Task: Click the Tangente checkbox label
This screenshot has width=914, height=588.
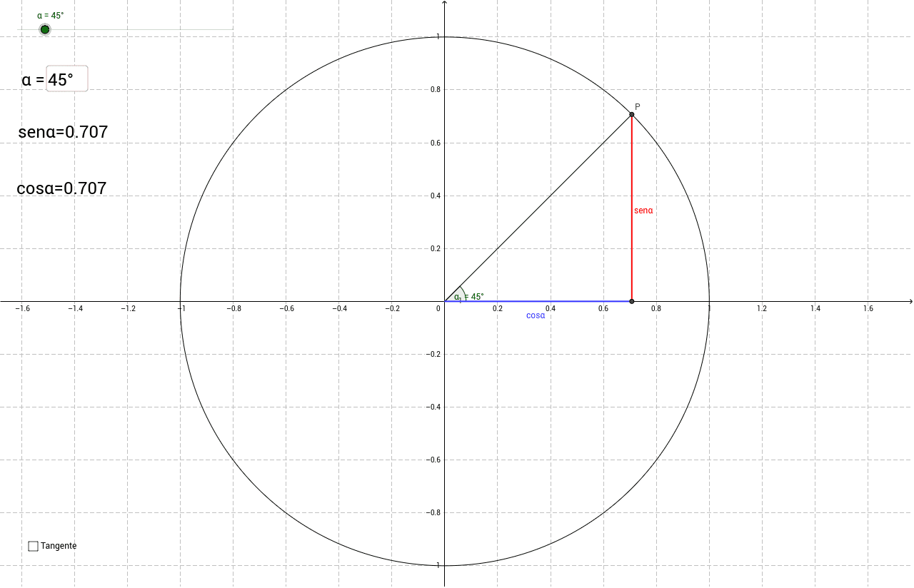Action: pos(59,546)
